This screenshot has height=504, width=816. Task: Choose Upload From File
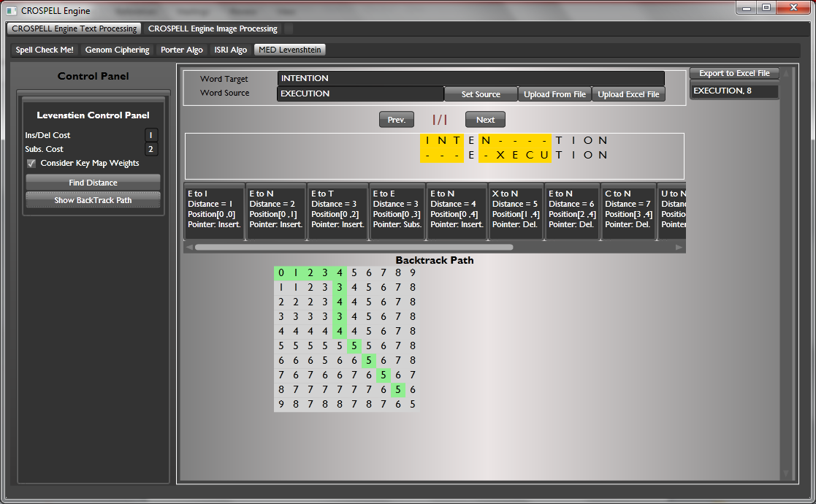click(554, 94)
